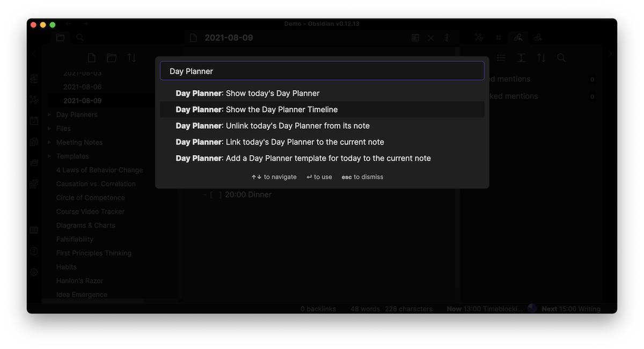Run 'Show the Day Planner Timeline' command
Image resolution: width=644 pixels, height=349 pixels.
(x=322, y=110)
